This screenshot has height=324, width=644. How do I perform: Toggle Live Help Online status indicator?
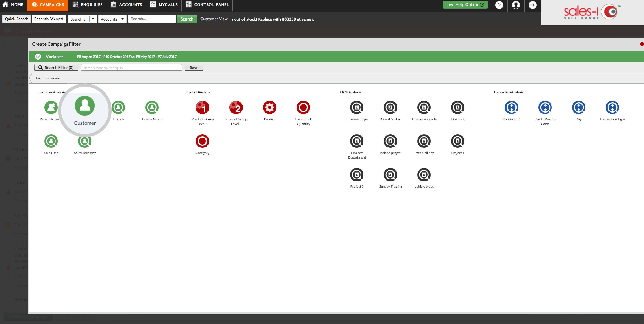pos(465,5)
